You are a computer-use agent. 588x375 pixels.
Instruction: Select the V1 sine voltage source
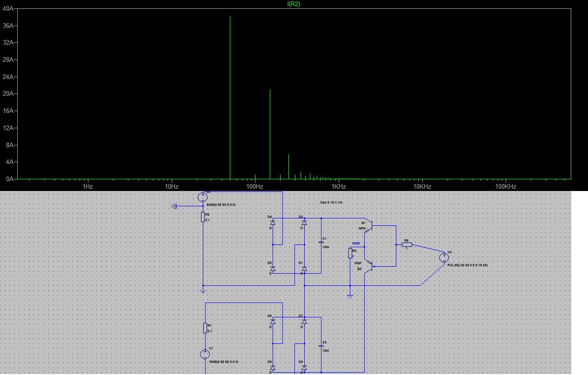(x=205, y=355)
